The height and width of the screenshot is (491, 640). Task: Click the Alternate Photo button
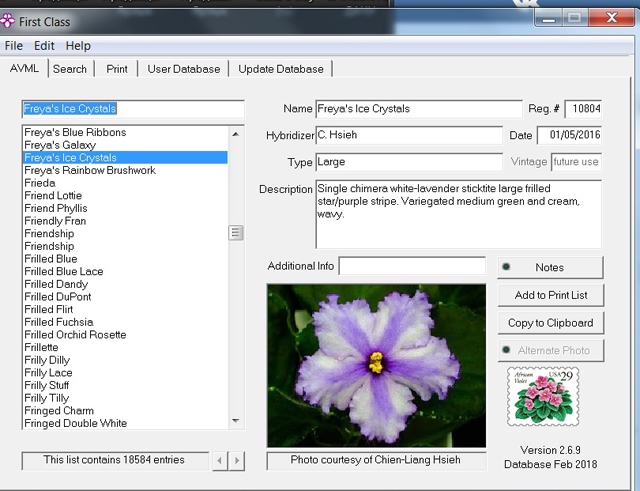551,350
